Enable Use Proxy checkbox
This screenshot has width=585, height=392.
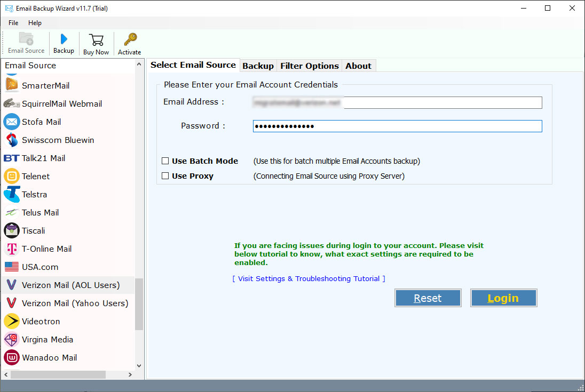coord(165,176)
